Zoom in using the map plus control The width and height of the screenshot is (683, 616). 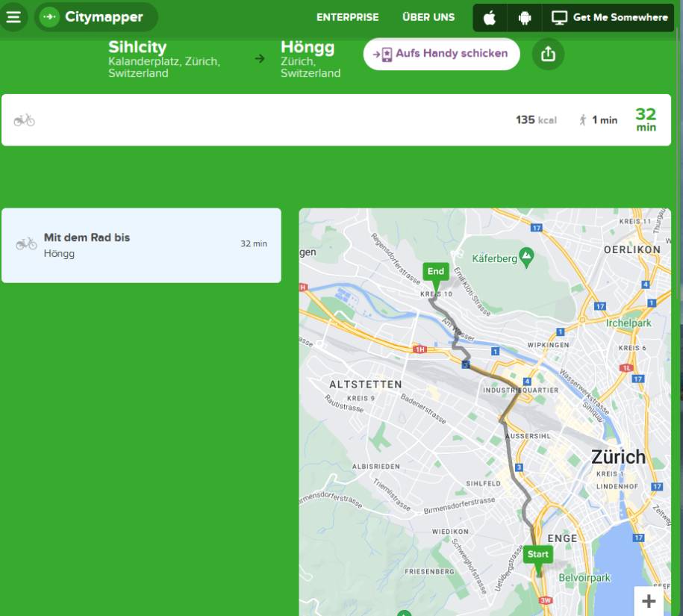coord(649,600)
